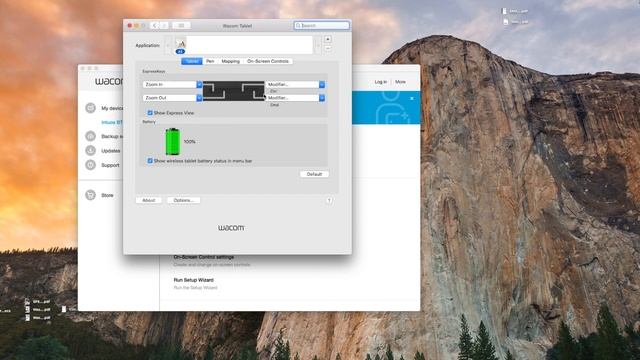
Task: Open the lower Modifier... ExpressKey dropdown
Action: pyautogui.click(x=295, y=98)
